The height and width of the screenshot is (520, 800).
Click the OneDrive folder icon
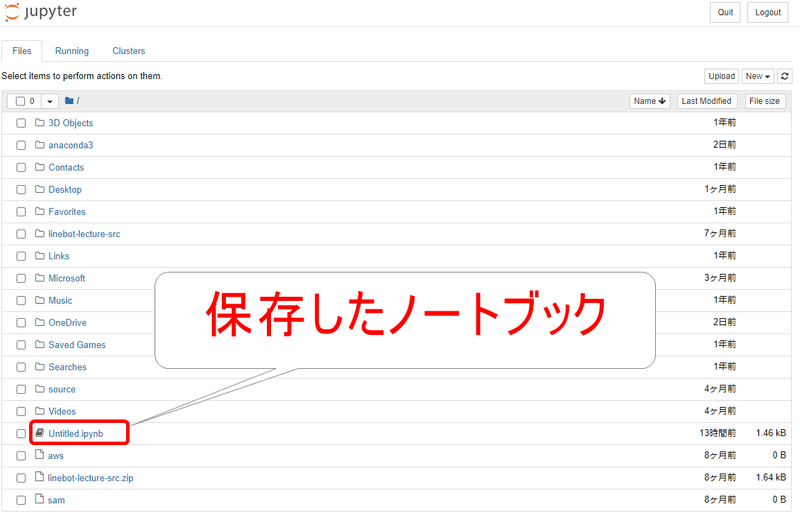pyautogui.click(x=40, y=322)
